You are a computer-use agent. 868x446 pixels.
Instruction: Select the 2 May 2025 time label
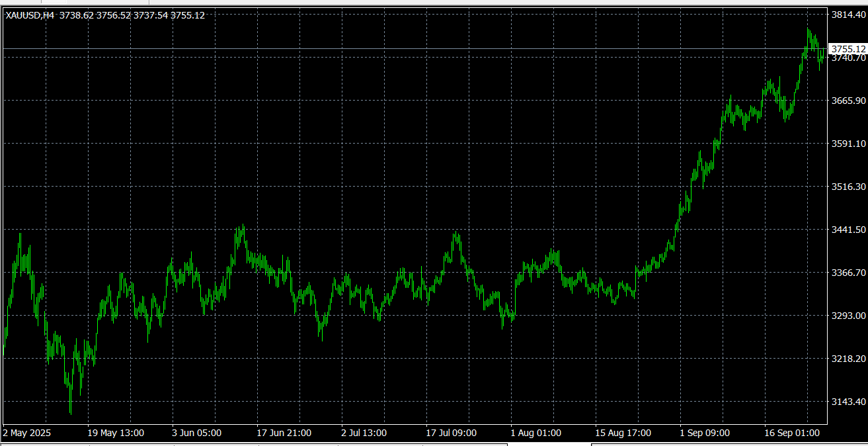27,433
